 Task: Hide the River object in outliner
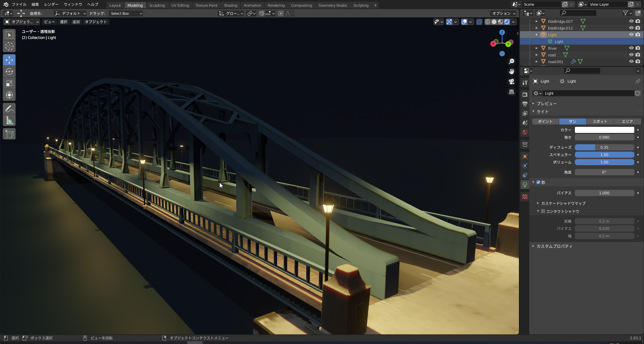click(631, 48)
